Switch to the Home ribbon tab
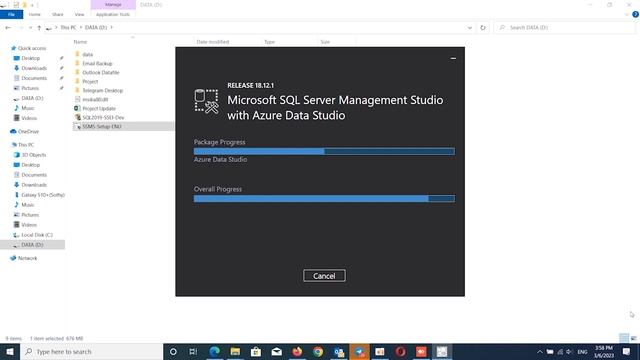The height and width of the screenshot is (360, 640). tap(35, 14)
